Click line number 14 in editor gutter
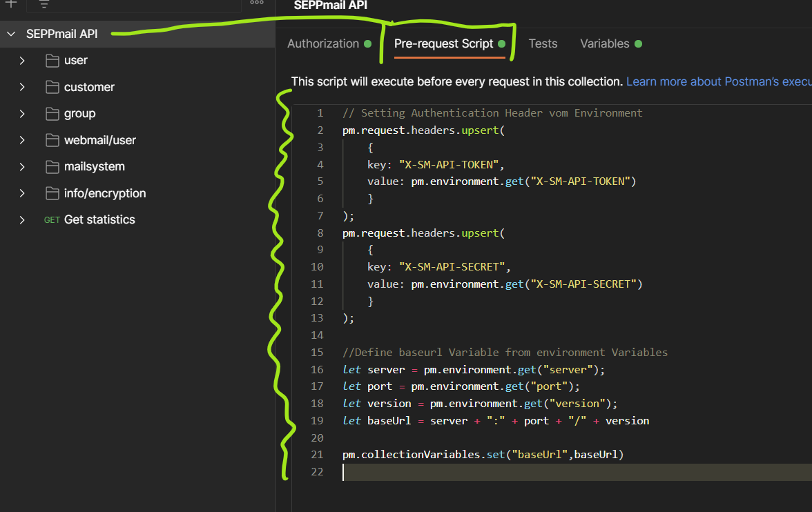This screenshot has height=512, width=812. coord(317,335)
